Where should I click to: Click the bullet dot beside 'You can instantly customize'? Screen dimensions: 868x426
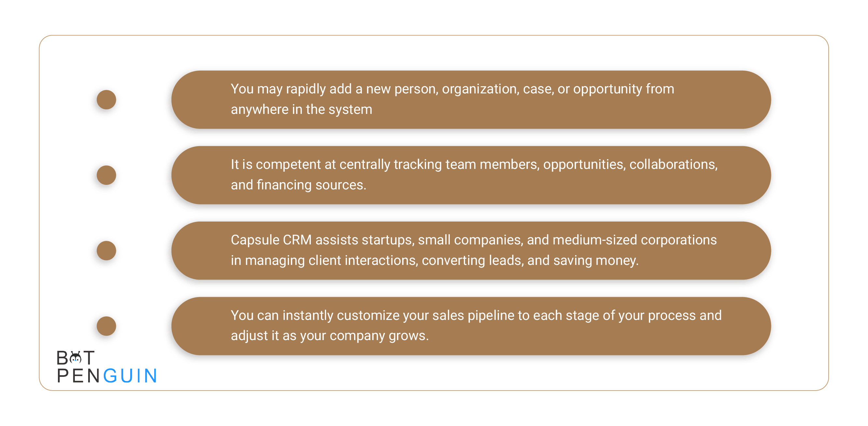point(106,326)
